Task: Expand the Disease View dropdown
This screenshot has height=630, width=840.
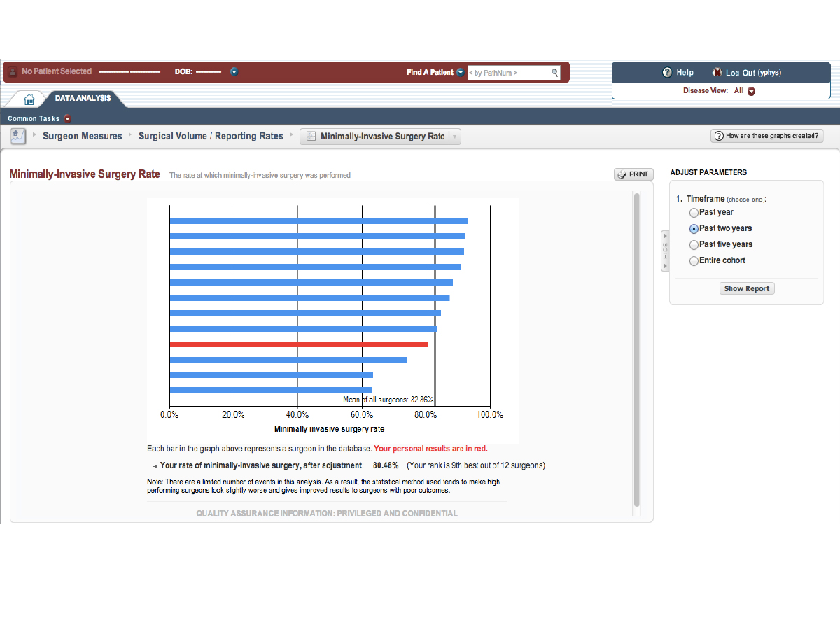Action: (751, 91)
